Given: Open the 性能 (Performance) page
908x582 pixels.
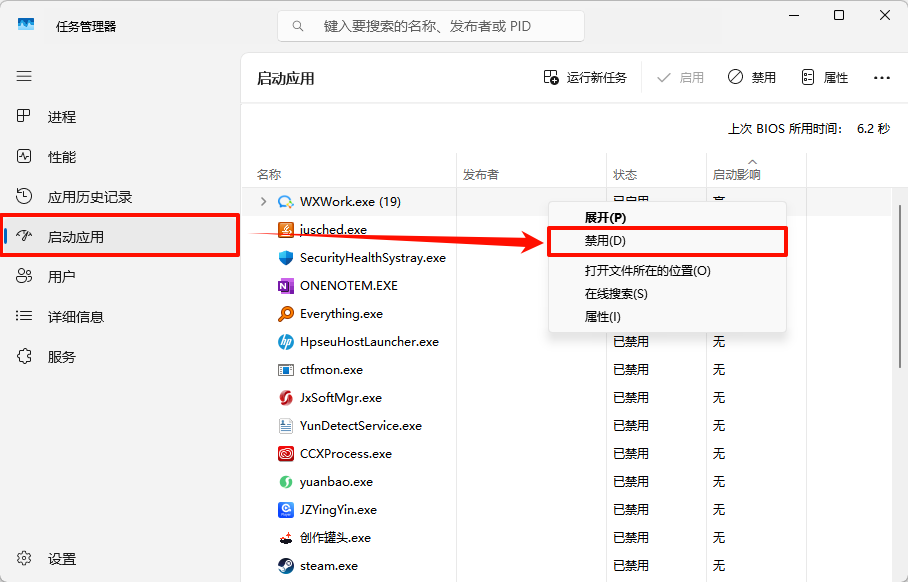Looking at the screenshot, I should pyautogui.click(x=61, y=157).
